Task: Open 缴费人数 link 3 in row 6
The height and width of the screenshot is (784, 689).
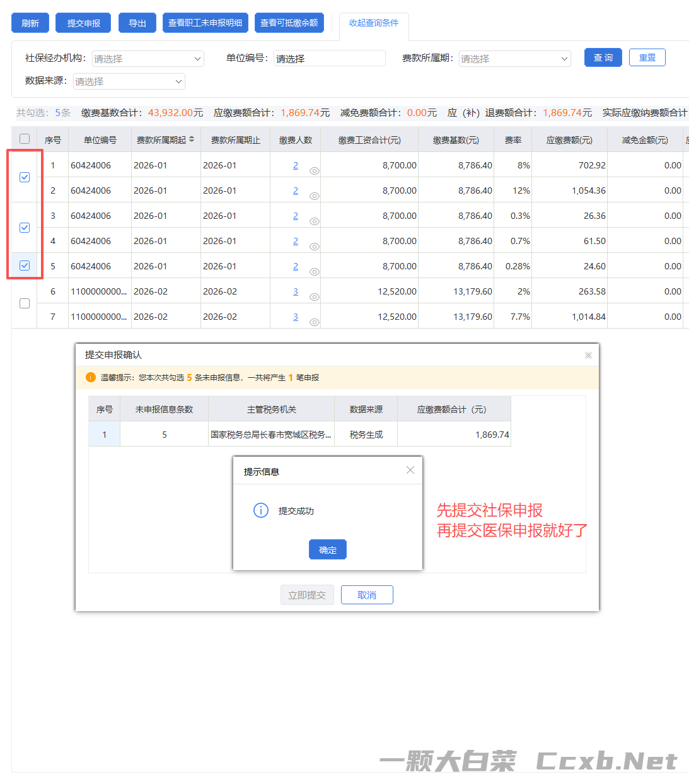Action: click(296, 291)
